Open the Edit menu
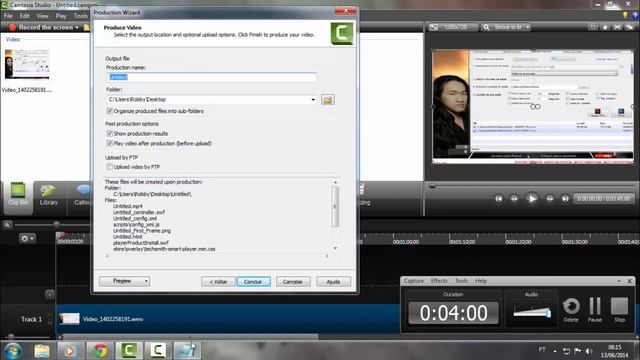The width and height of the screenshot is (640, 360). [24, 16]
